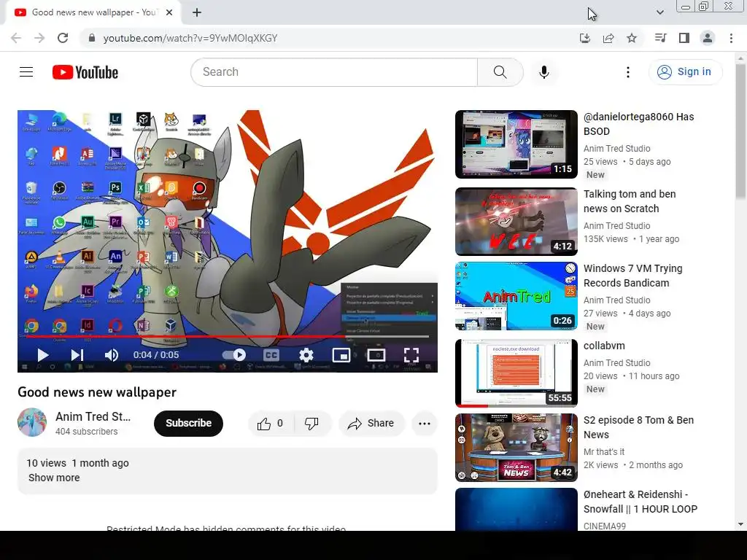This screenshot has height=560, width=747.
Task: Open media controls in Chrome toolbar
Action: [661, 38]
